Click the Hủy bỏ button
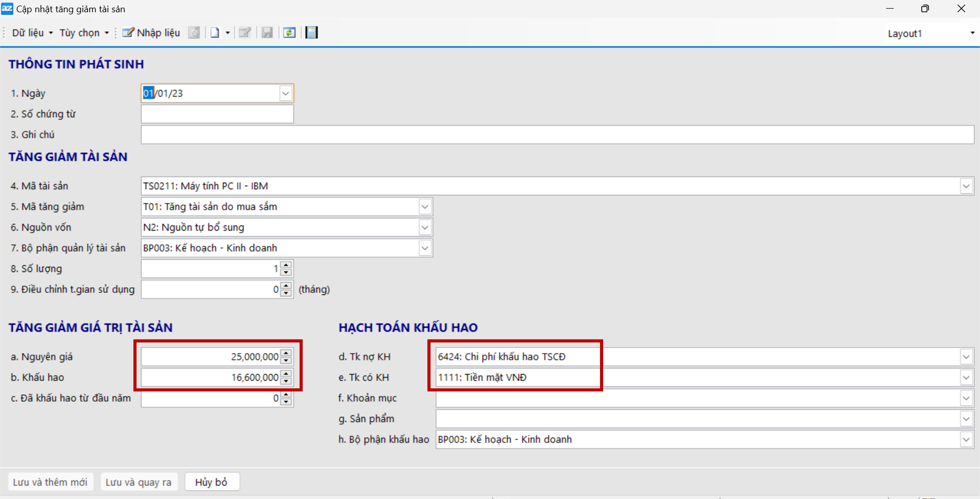 212,482
